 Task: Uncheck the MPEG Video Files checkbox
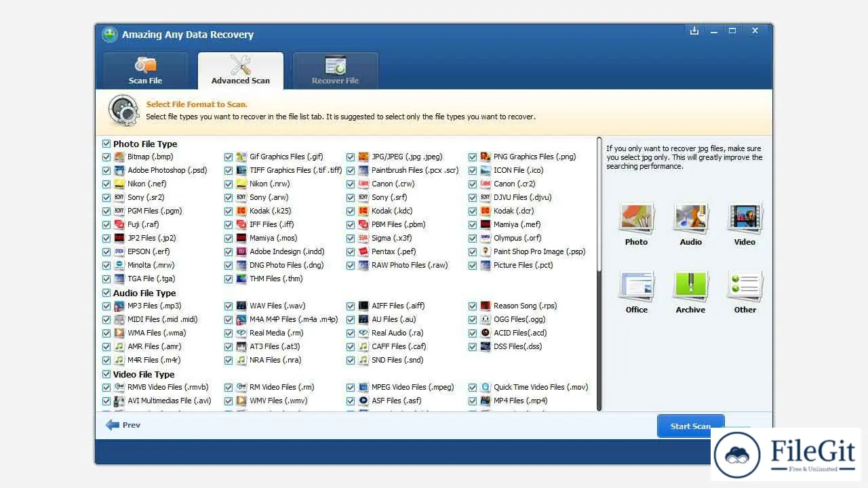pos(351,387)
